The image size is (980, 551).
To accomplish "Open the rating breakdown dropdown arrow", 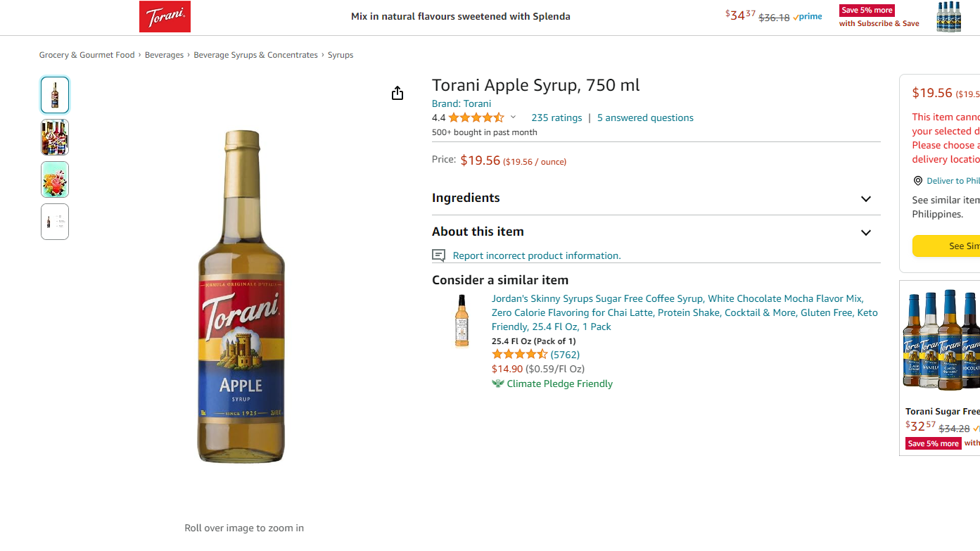I will 513,118.
